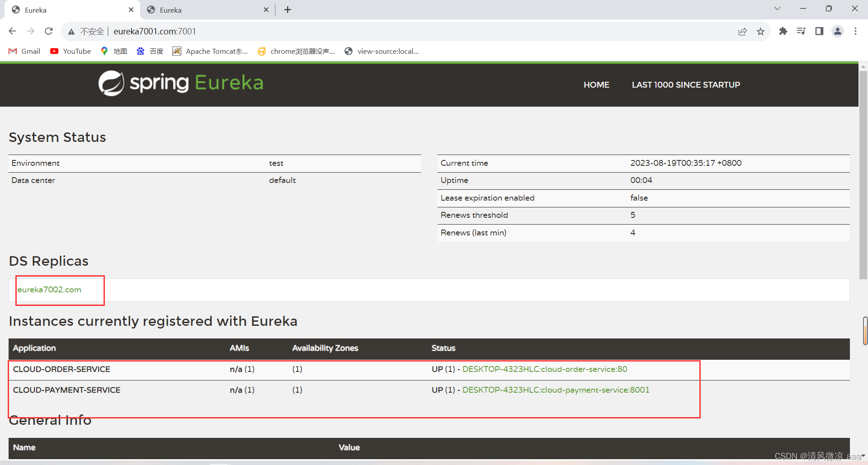Open the Gmail bookmark

point(24,51)
